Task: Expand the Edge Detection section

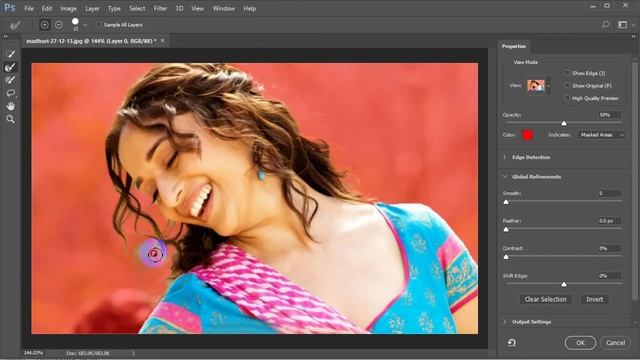Action: (x=504, y=157)
